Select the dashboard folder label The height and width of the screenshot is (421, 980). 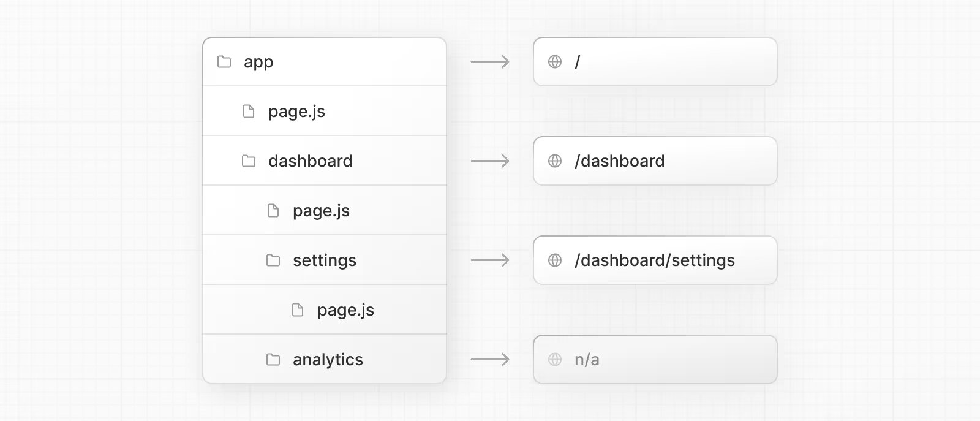click(x=310, y=161)
